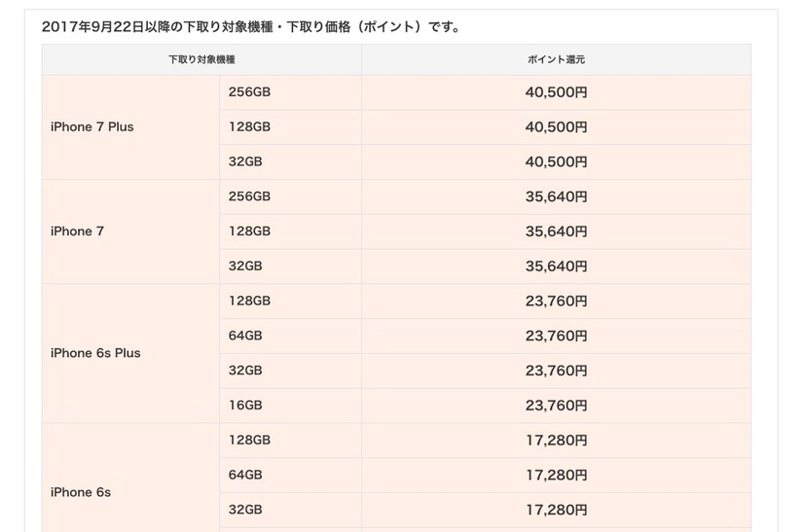Image resolution: width=804 pixels, height=532 pixels.
Task: Click the iPhone 7 32GB storage cell
Action: coord(290,266)
